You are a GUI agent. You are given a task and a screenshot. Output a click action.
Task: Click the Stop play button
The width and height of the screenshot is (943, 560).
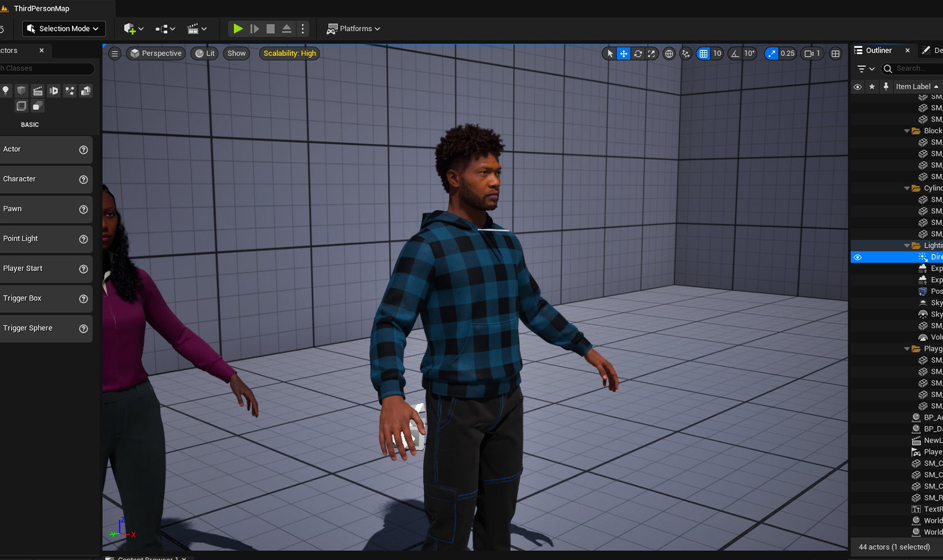271,29
